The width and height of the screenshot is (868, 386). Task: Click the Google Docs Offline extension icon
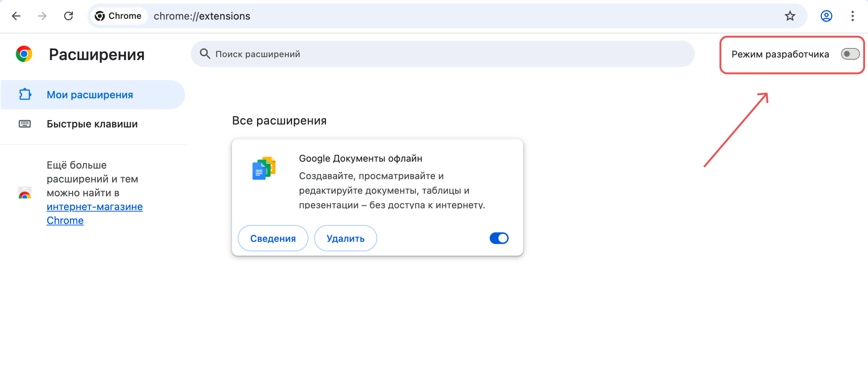(264, 168)
